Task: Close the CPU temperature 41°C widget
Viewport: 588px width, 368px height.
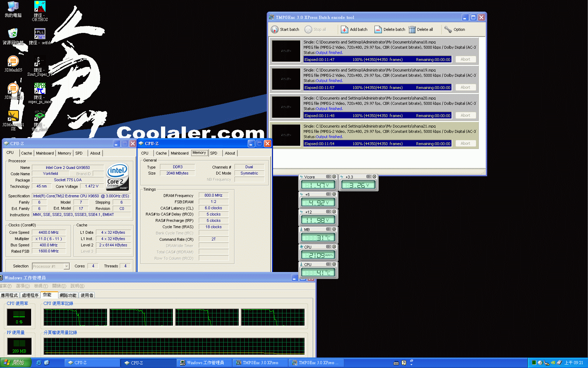Action: click(334, 264)
